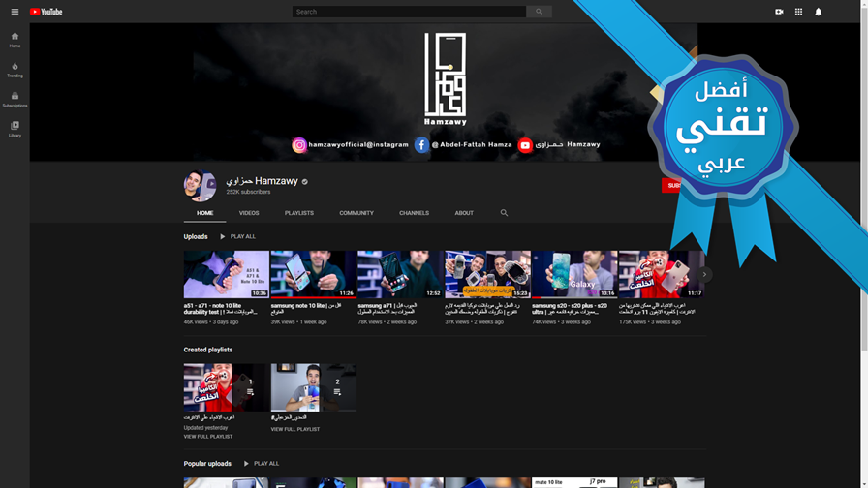This screenshot has width=868, height=488.
Task: Open the hamburger guide menu
Action: (x=15, y=12)
